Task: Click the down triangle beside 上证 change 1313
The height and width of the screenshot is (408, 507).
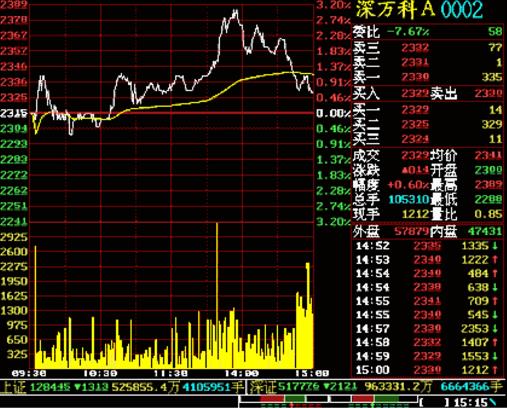Action: 77,387
